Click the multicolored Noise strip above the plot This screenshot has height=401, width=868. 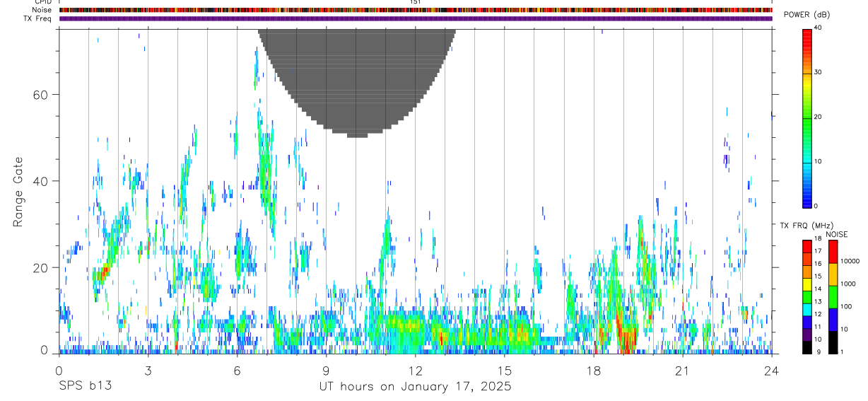416,10
